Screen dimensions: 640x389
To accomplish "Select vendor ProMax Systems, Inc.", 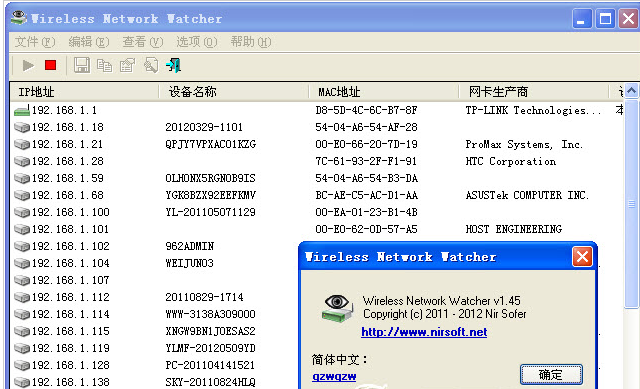I will click(524, 144).
